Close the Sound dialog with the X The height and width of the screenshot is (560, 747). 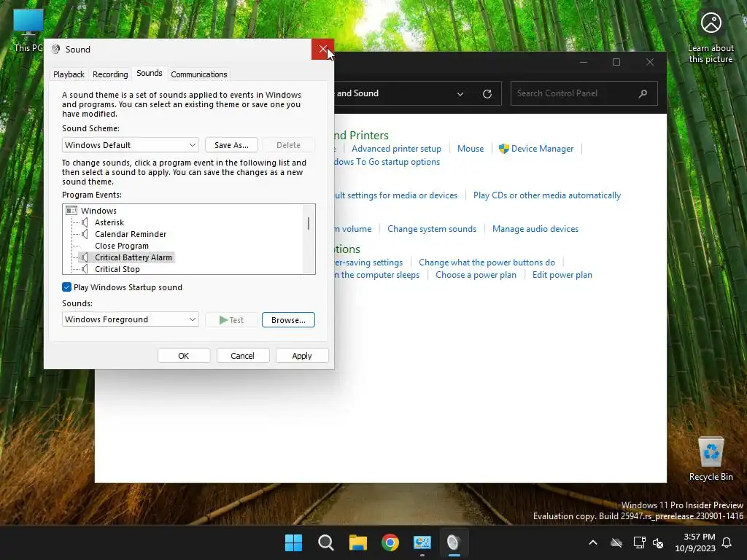tap(322, 49)
